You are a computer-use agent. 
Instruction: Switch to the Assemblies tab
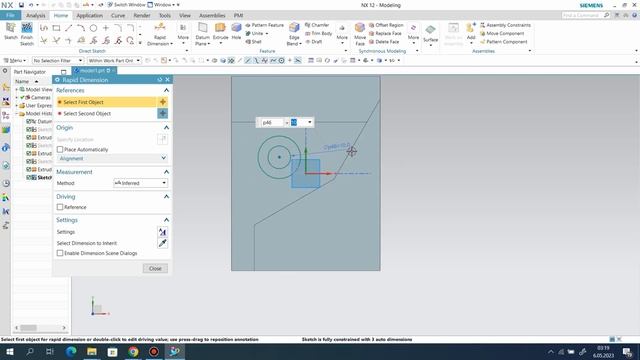[212, 16]
